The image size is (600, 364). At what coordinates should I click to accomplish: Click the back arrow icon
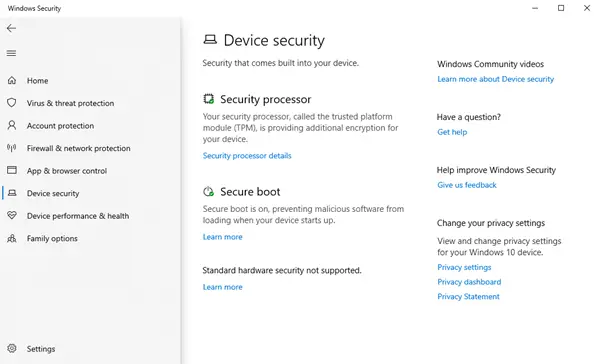pos(11,28)
